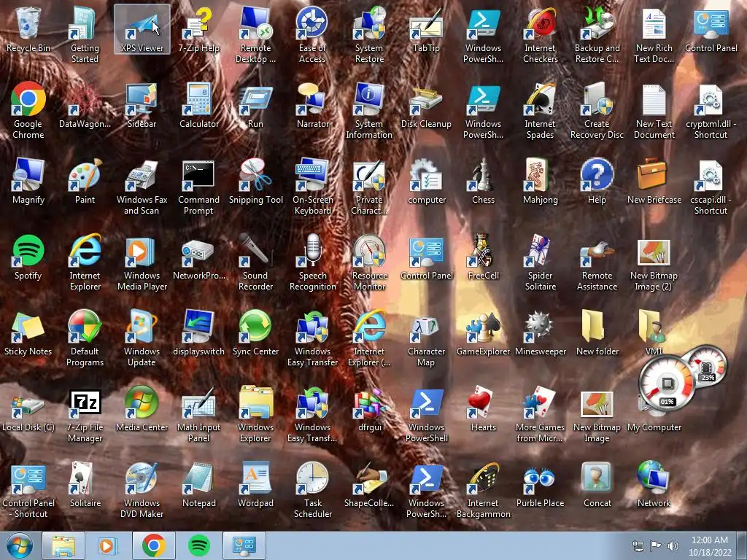Select the Minesweeper game icon

[x=541, y=332]
